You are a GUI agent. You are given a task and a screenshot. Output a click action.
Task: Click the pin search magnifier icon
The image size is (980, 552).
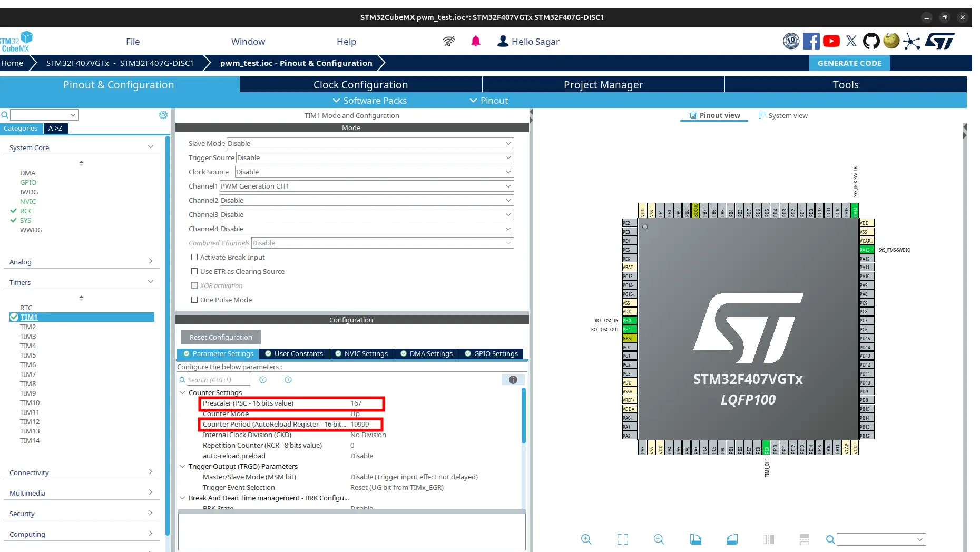pyautogui.click(x=830, y=539)
